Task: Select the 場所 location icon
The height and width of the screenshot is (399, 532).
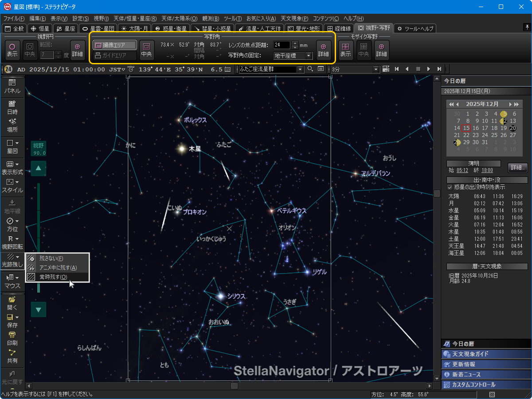Action: [x=12, y=125]
